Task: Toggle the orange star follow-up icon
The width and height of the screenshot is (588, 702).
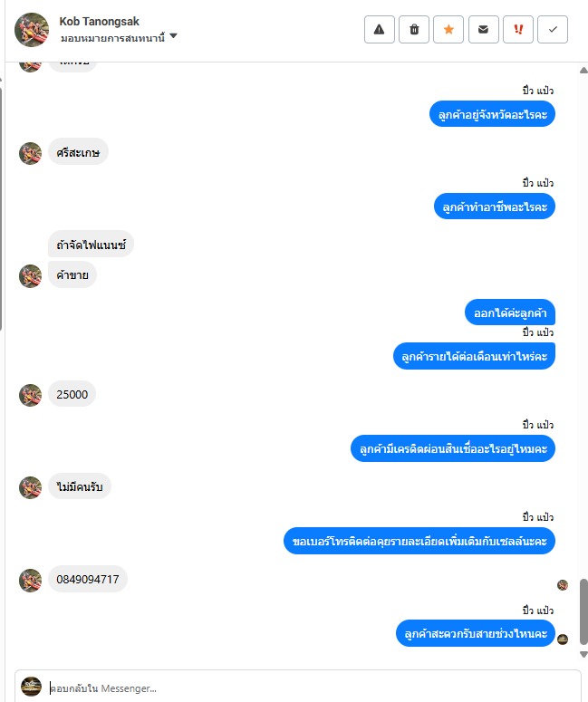Action: pos(448,30)
